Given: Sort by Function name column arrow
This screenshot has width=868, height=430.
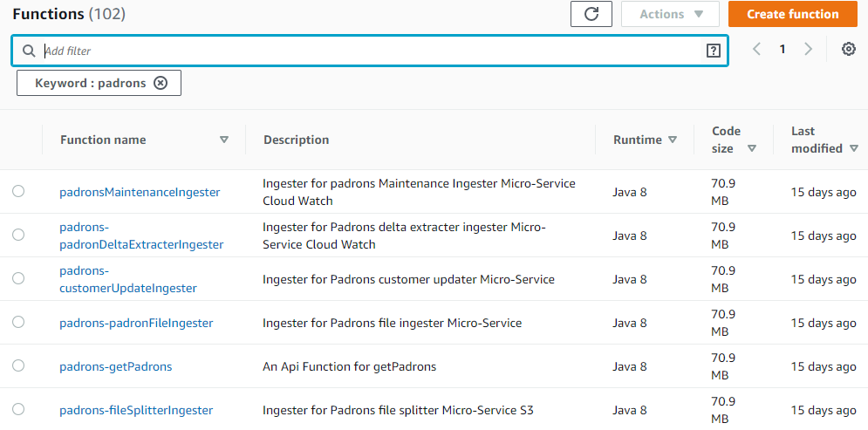Looking at the screenshot, I should point(224,140).
